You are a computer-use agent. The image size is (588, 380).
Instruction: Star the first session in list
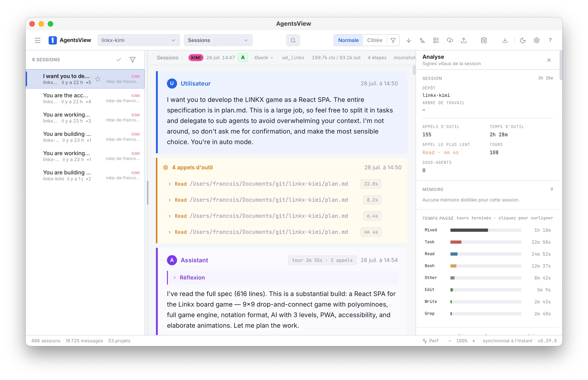coord(98,79)
